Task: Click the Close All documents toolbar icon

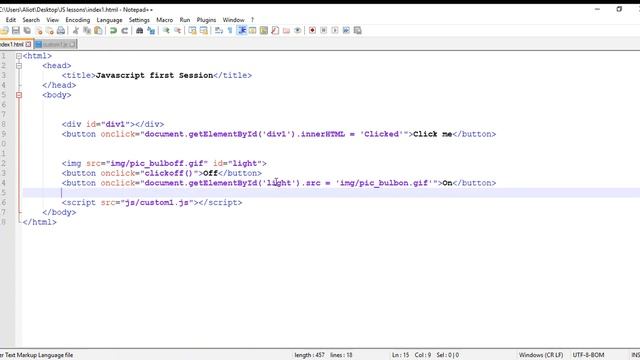Action: point(50,31)
